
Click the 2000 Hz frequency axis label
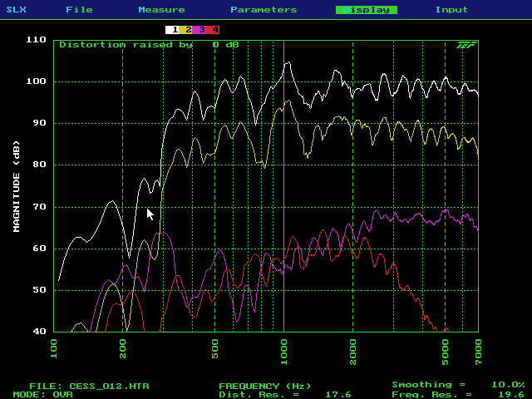pos(352,352)
